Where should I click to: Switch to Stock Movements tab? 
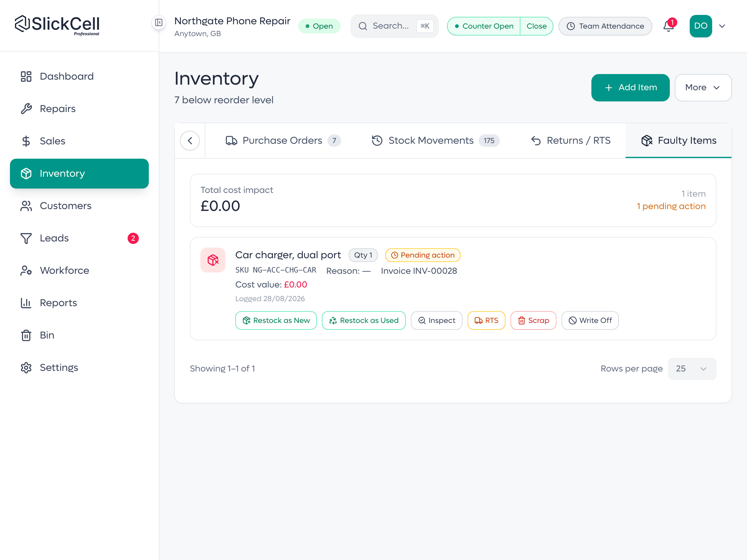[x=435, y=140]
